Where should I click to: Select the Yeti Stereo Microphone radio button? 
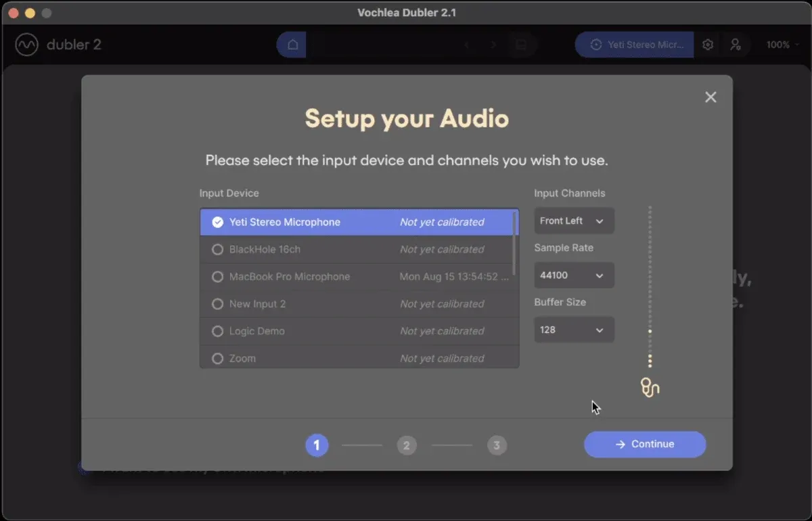[x=217, y=222]
